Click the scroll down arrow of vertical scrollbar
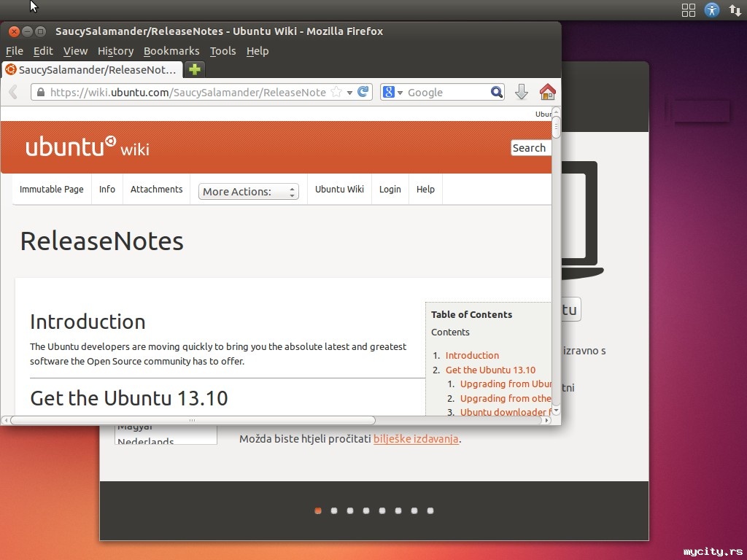747x560 pixels. [x=556, y=411]
